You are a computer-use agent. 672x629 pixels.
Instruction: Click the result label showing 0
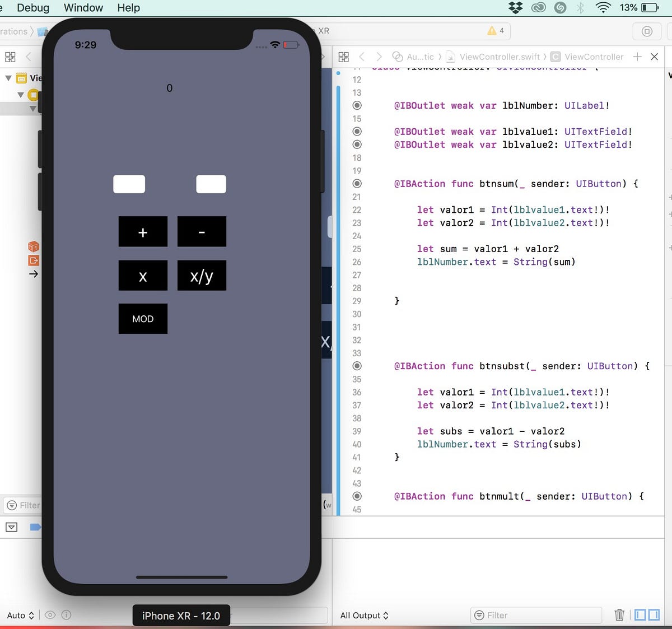170,88
